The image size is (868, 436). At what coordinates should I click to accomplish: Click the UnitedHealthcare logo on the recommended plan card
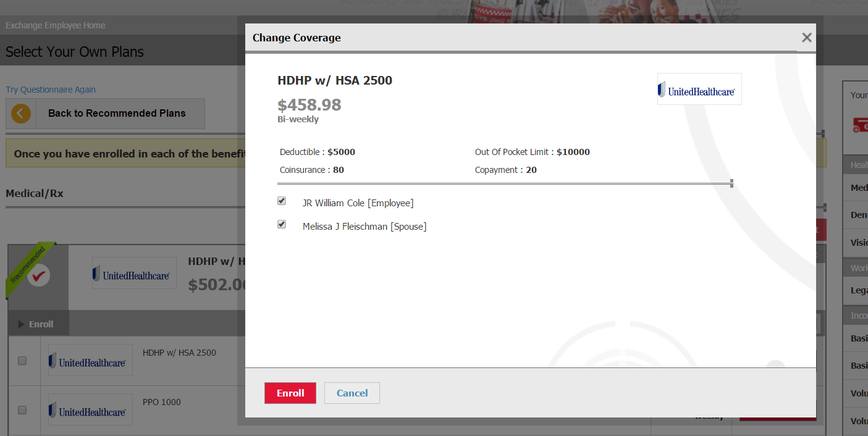pyautogui.click(x=134, y=274)
